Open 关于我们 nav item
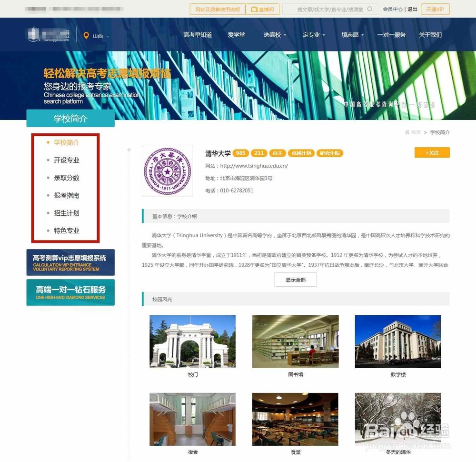Image resolution: width=476 pixels, height=462 pixels. point(430,35)
